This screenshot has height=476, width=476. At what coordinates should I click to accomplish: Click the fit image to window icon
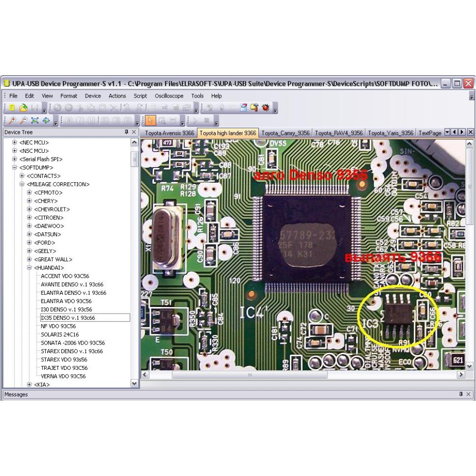click(35, 120)
